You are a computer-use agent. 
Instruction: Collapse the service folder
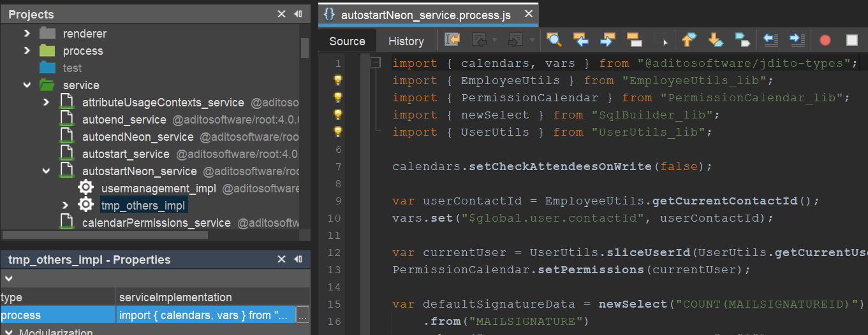(27, 85)
